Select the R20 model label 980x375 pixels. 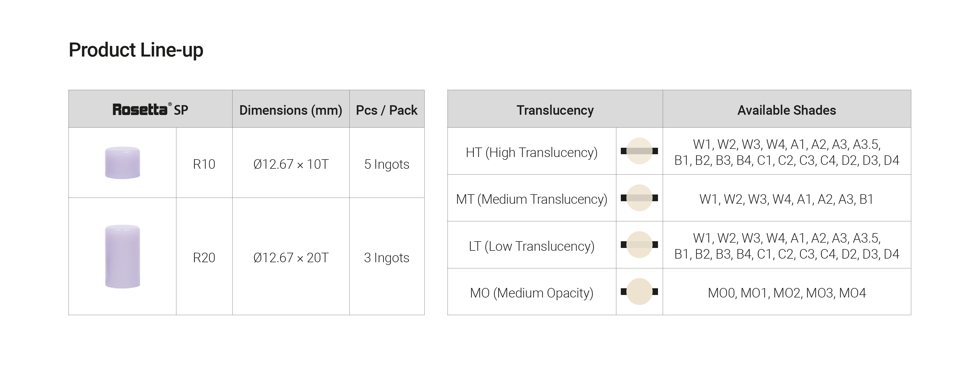point(204,258)
